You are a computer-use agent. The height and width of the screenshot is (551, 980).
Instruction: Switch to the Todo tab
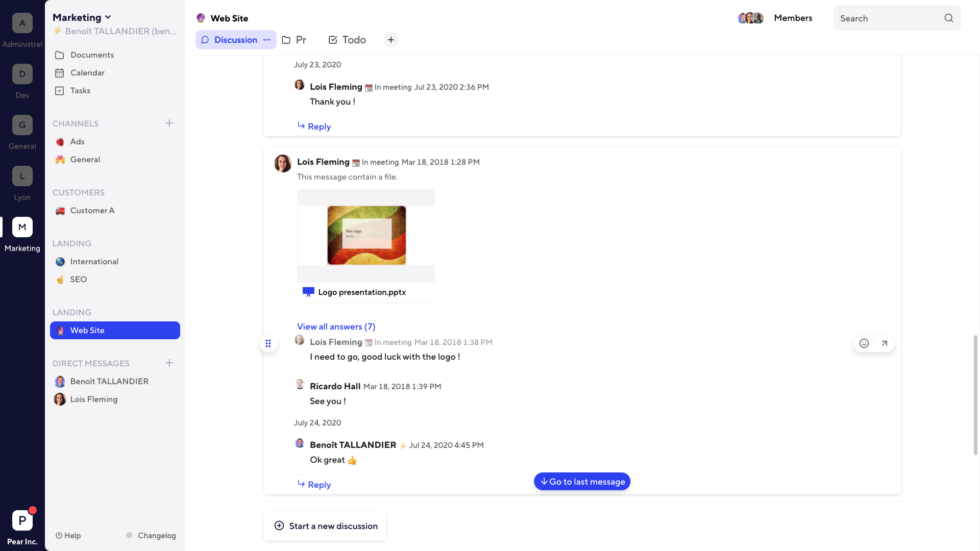coord(347,40)
